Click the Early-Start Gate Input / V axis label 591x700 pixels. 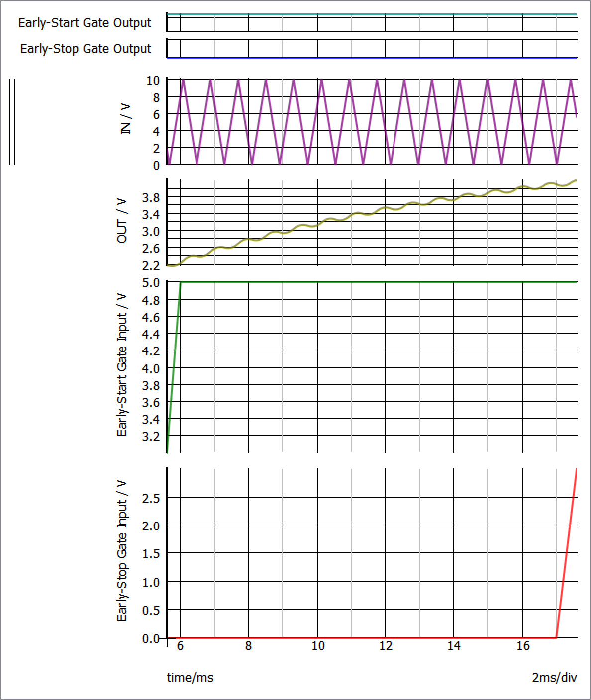[122, 365]
